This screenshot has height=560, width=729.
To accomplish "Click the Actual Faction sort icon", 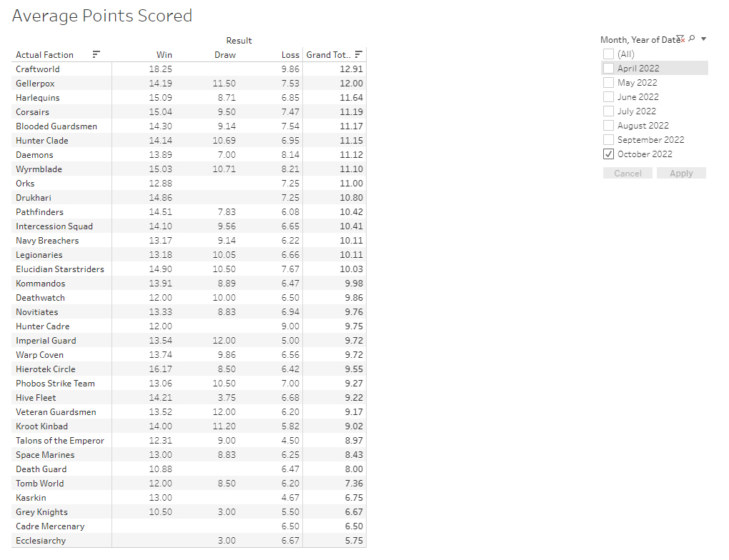I will click(x=96, y=54).
